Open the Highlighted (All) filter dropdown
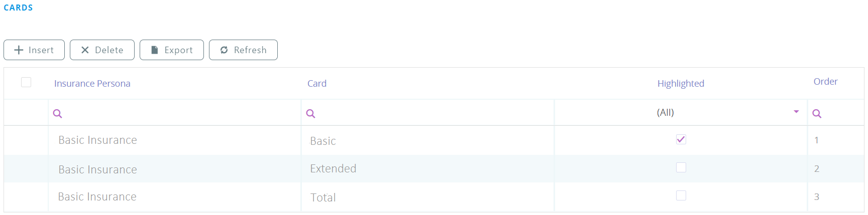The height and width of the screenshot is (215, 868). (796, 112)
